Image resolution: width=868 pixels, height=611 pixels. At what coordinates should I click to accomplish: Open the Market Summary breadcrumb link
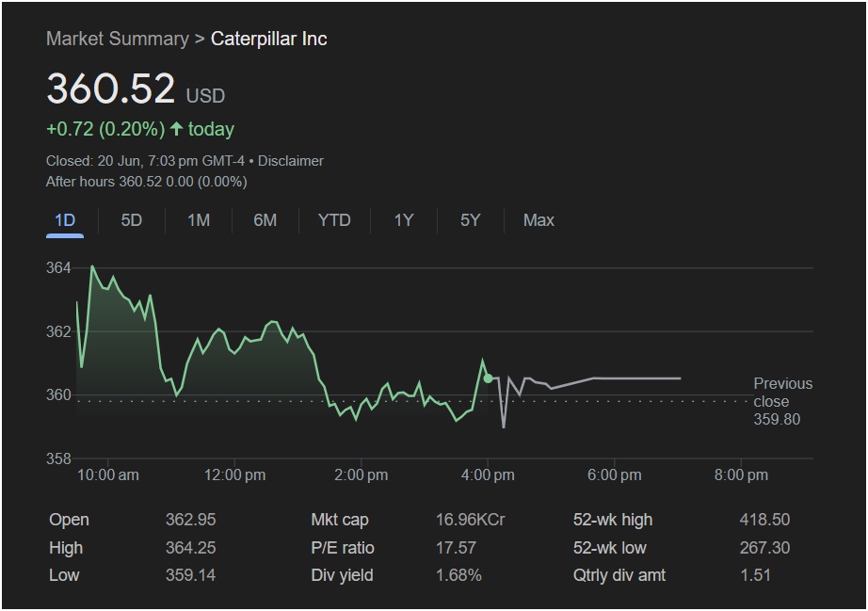[x=118, y=39]
